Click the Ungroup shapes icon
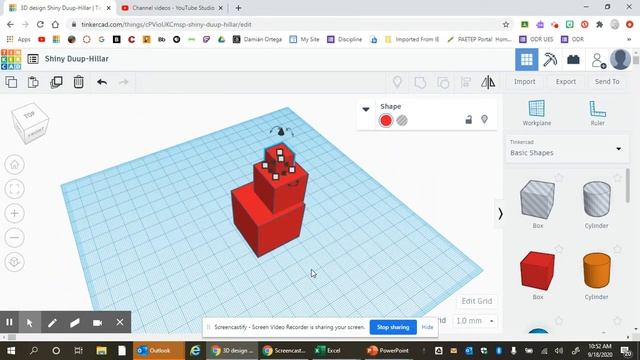Image resolution: width=640 pixels, height=360 pixels. [x=443, y=82]
